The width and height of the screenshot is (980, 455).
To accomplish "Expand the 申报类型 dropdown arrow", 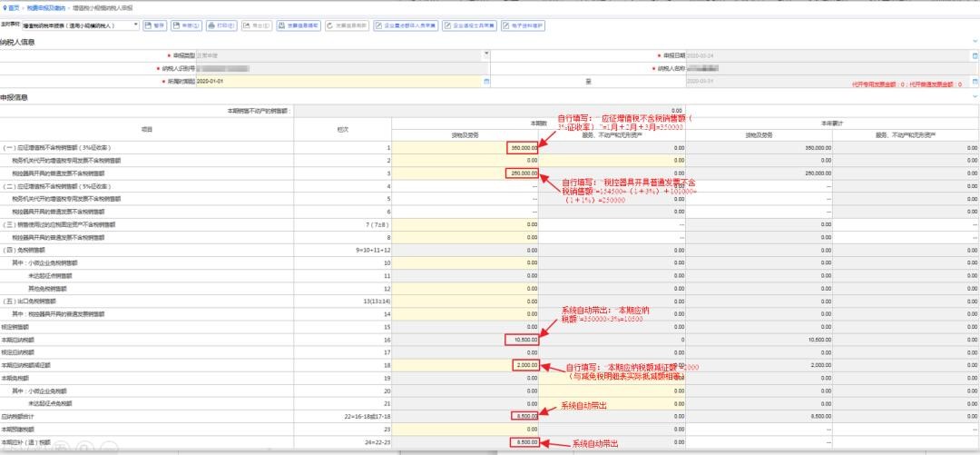I will tap(486, 55).
